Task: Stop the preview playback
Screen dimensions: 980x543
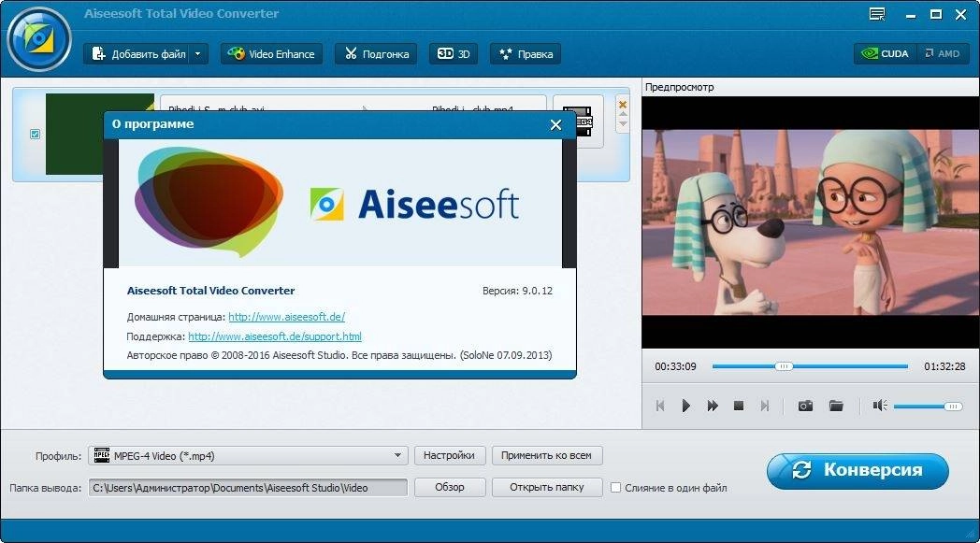Action: click(x=738, y=406)
